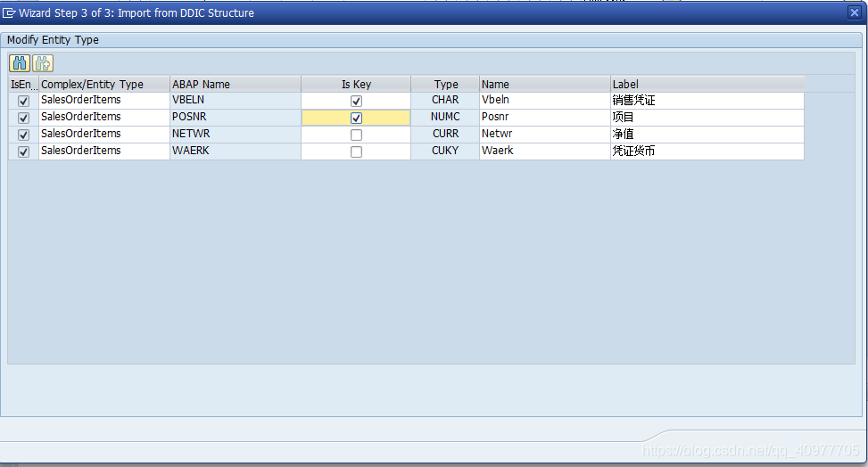Uncheck Is Key for VBELN row
868x467 pixels.
pyautogui.click(x=356, y=101)
